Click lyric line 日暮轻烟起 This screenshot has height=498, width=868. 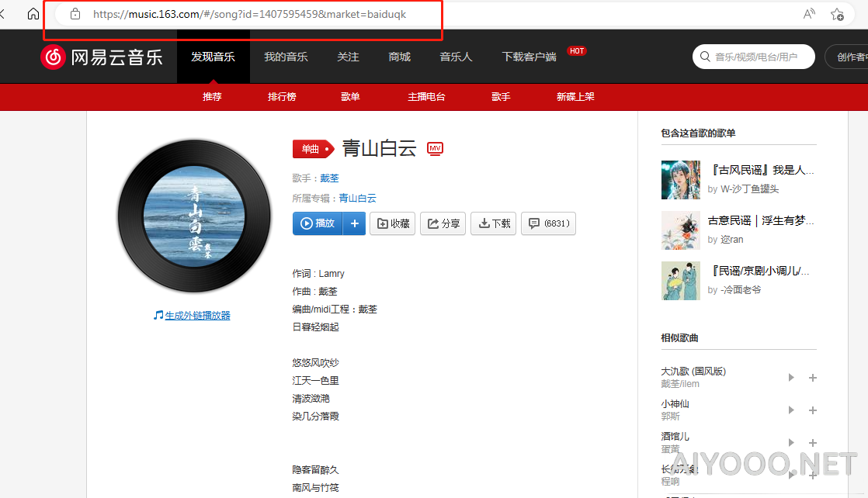pos(315,327)
